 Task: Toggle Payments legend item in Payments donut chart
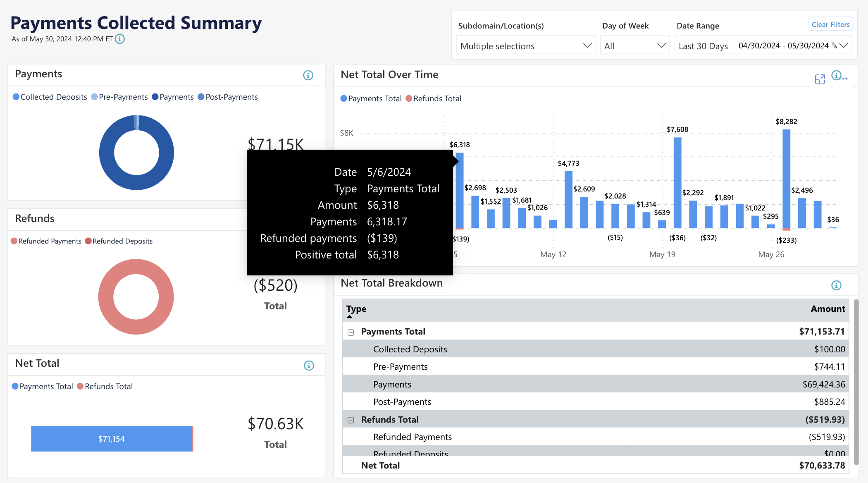click(x=173, y=97)
